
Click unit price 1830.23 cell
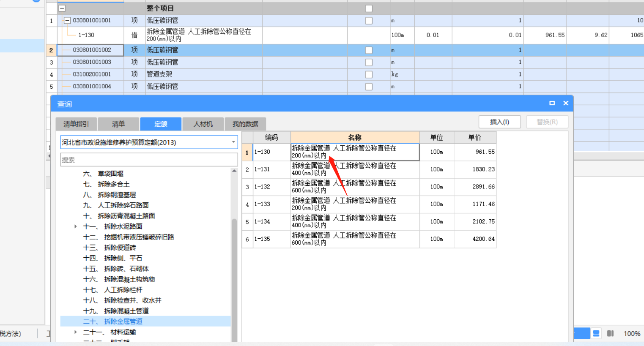click(475, 169)
